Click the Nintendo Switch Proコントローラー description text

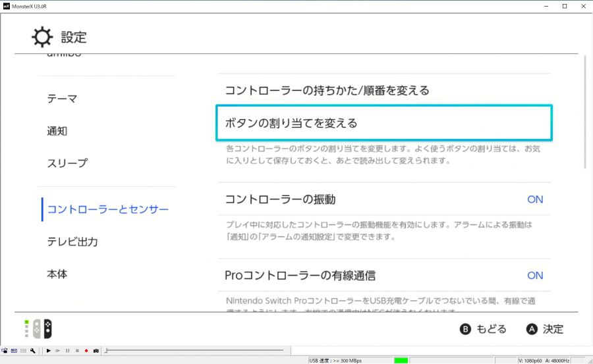[380, 305]
